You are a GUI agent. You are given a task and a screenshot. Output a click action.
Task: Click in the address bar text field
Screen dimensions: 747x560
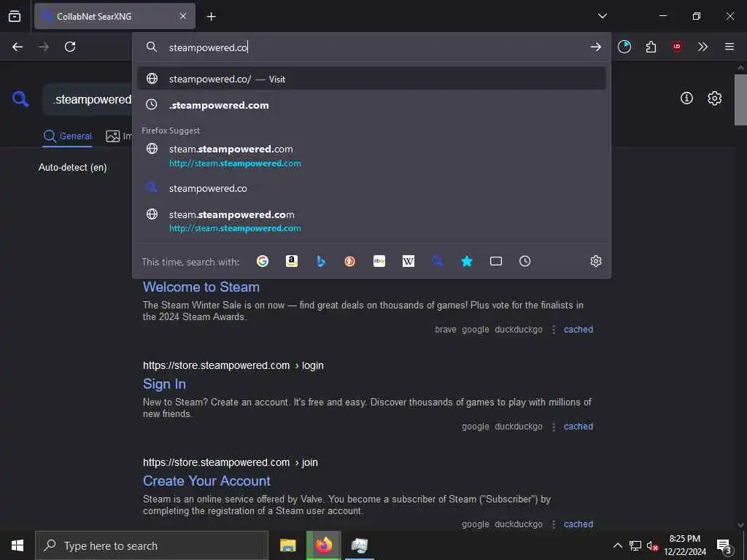pos(371,47)
